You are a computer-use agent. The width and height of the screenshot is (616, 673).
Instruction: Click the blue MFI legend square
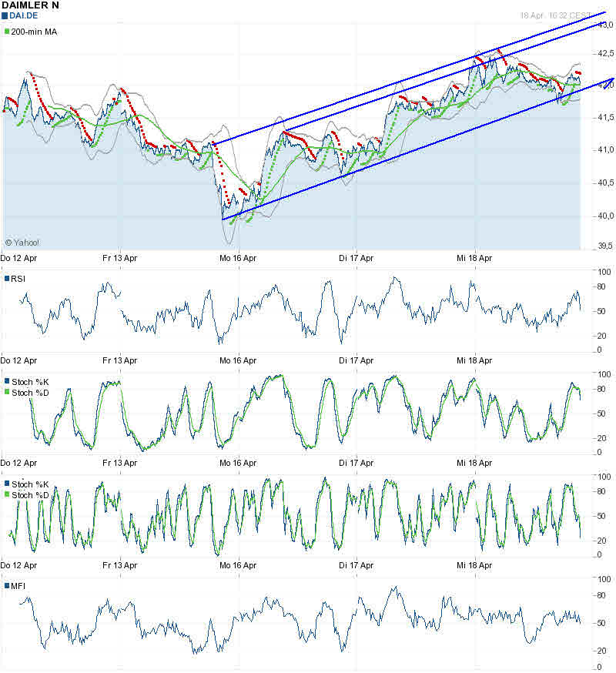(7, 586)
